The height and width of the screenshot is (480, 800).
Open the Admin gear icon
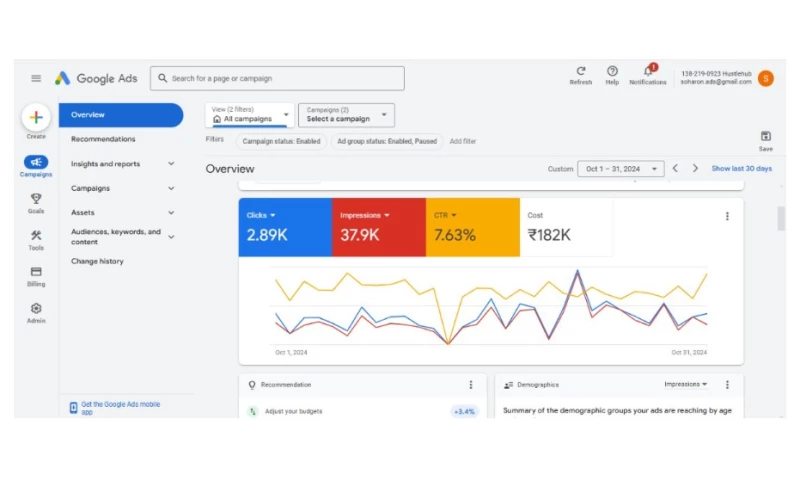click(36, 309)
